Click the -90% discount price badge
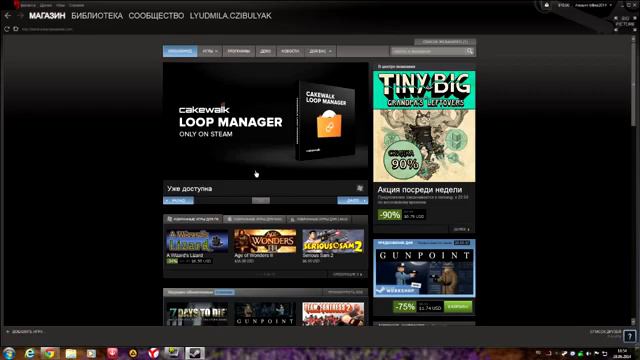Viewport: 640px width, 360px height. point(389,215)
